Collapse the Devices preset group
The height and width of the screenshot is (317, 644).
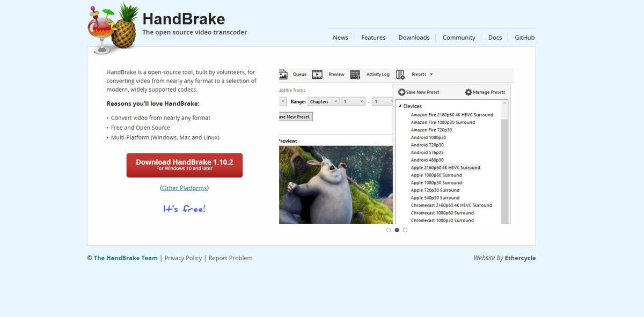(399, 106)
